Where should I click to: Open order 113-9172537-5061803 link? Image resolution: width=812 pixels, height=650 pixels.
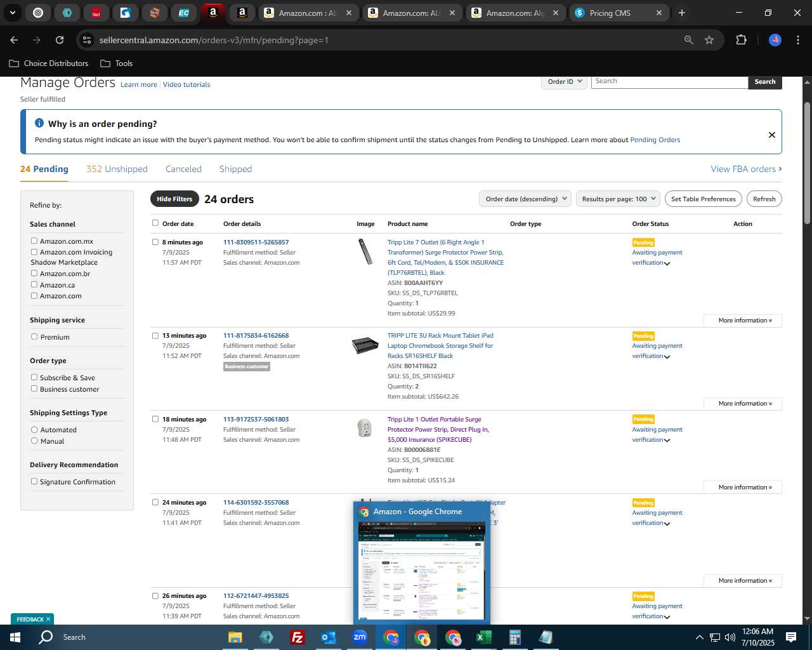click(x=256, y=419)
